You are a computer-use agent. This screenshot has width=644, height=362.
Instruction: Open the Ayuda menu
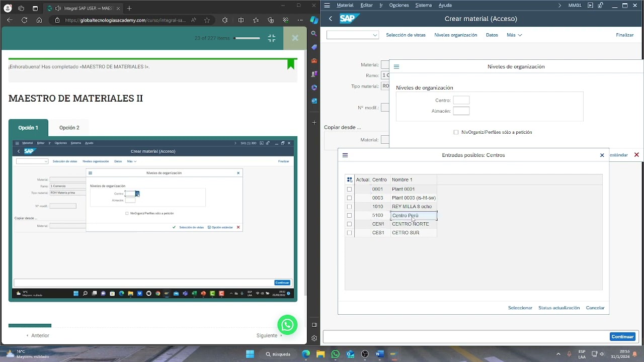click(445, 5)
